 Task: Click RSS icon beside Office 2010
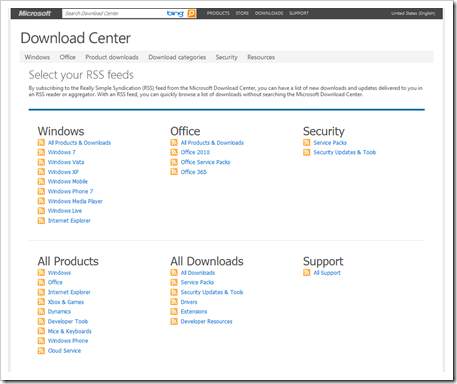[x=174, y=152]
